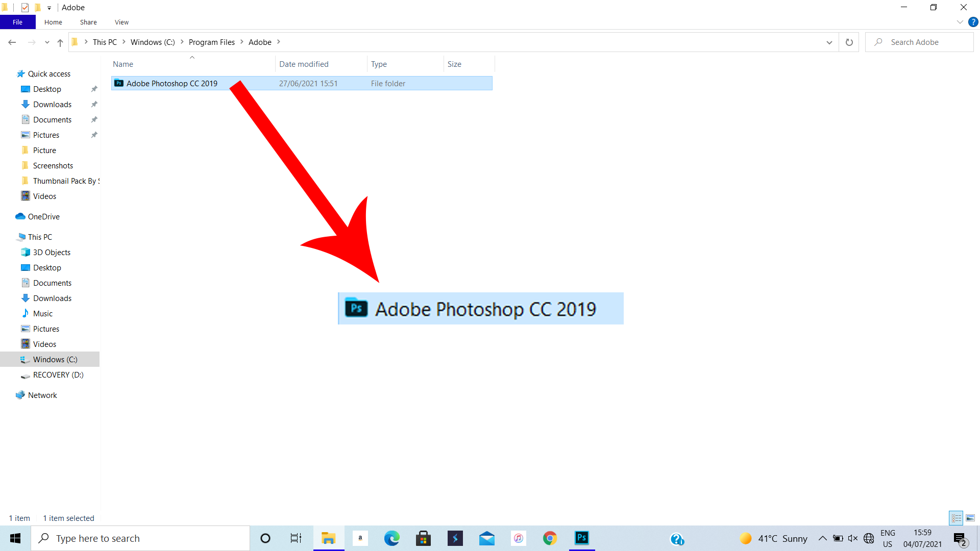This screenshot has height=551, width=980.
Task: Open File Explorer from taskbar
Action: (x=329, y=538)
